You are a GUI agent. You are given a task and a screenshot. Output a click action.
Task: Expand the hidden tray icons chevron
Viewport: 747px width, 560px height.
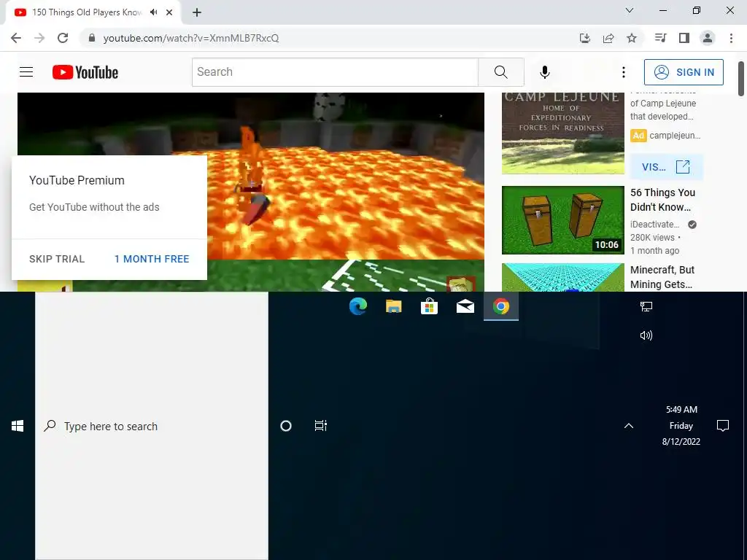629,426
